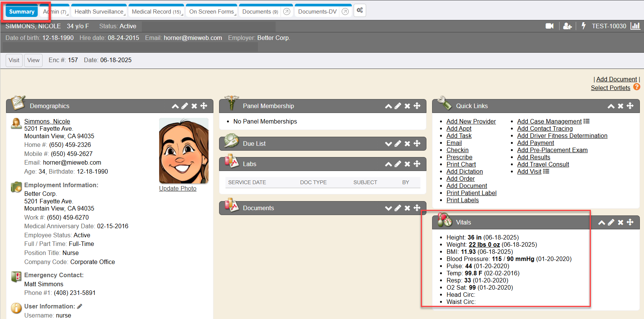Collapse the Quick Links portlet
Image resolution: width=644 pixels, height=319 pixels.
(x=611, y=106)
